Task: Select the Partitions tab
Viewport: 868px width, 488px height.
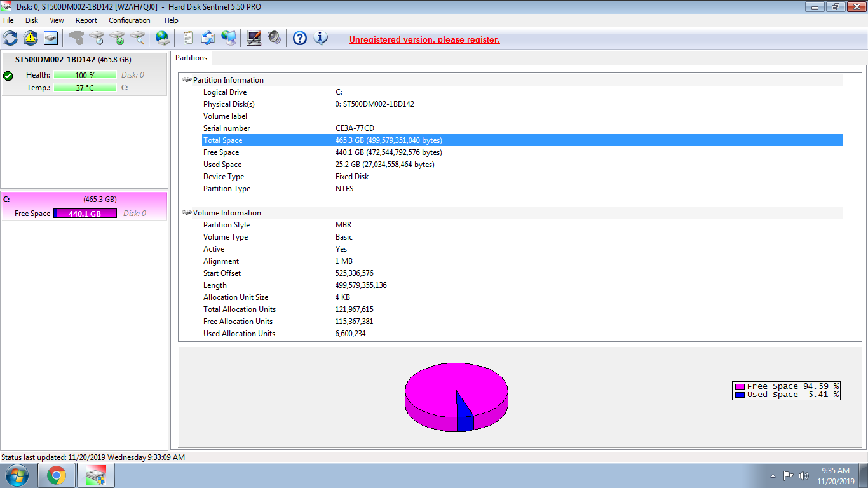Action: (191, 58)
